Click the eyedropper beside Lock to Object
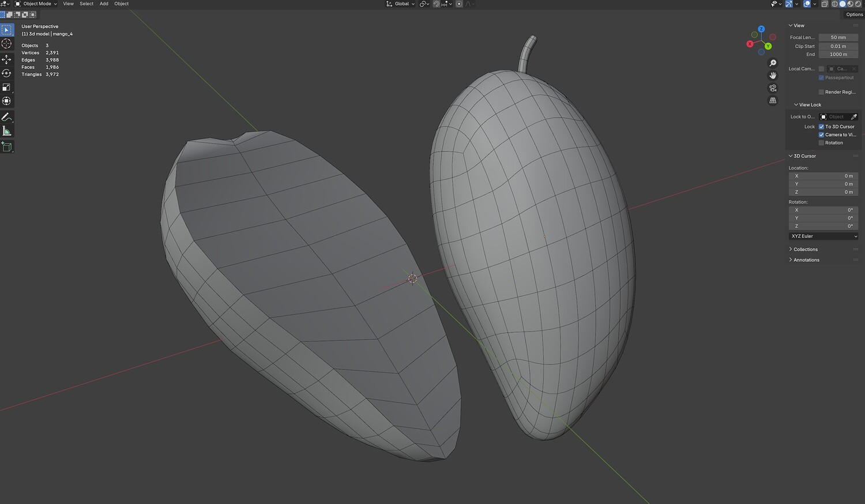The height and width of the screenshot is (504, 865). [854, 117]
